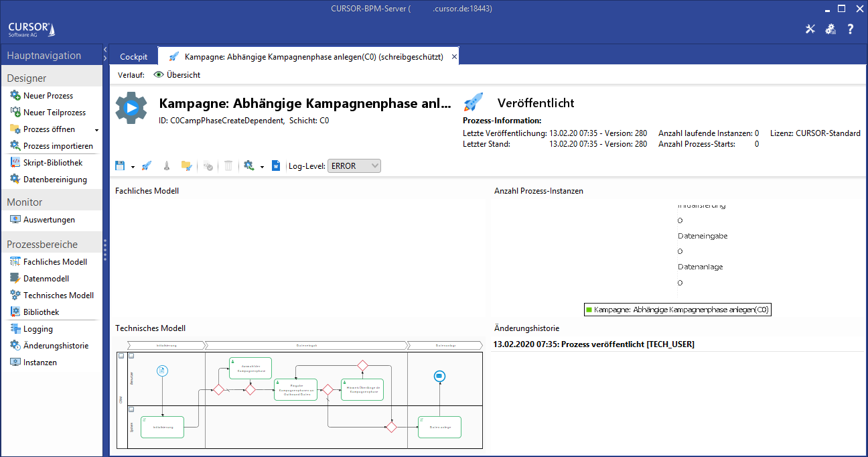Open the wrench and screwdriver settings icon
Screen dimensions: 868x457
pyautogui.click(x=810, y=29)
